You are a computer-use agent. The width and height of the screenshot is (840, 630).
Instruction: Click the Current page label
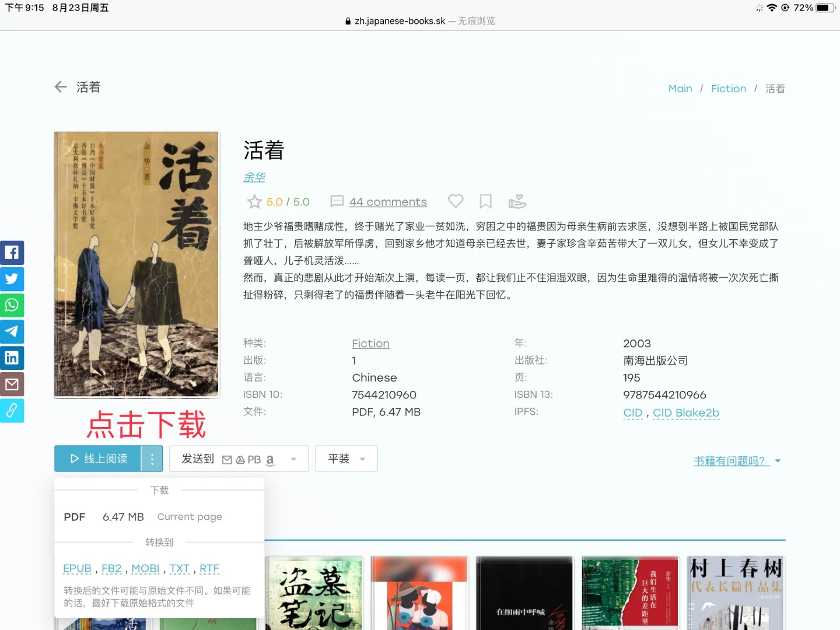coord(190,517)
